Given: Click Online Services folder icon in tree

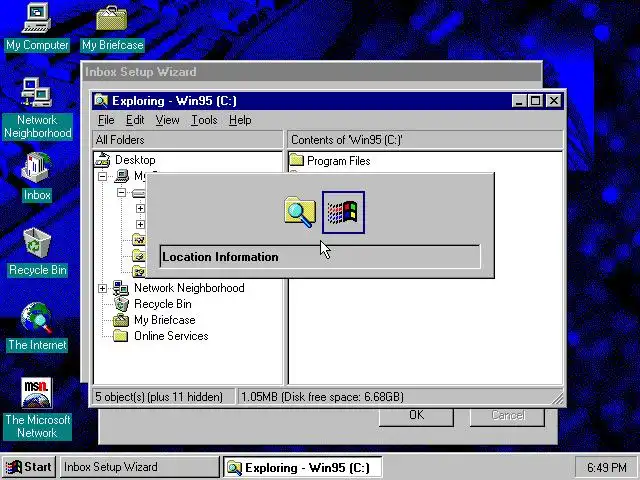Looking at the screenshot, I should [121, 336].
